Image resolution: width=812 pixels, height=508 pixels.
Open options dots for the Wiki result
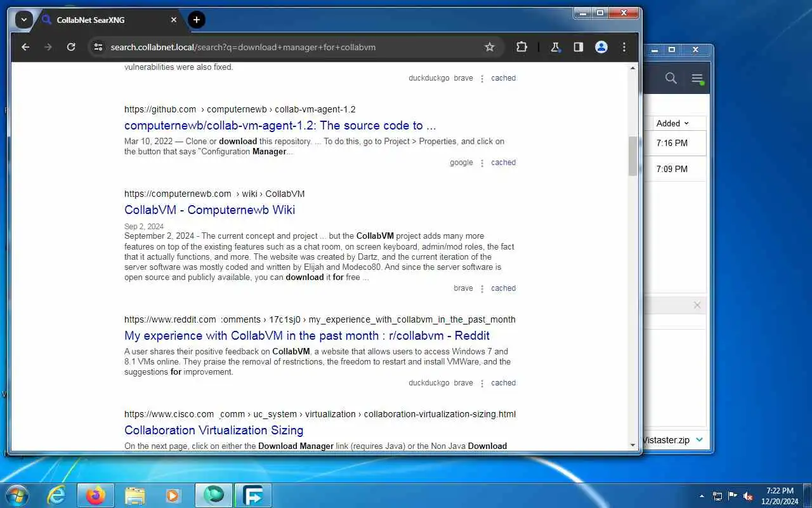point(482,289)
